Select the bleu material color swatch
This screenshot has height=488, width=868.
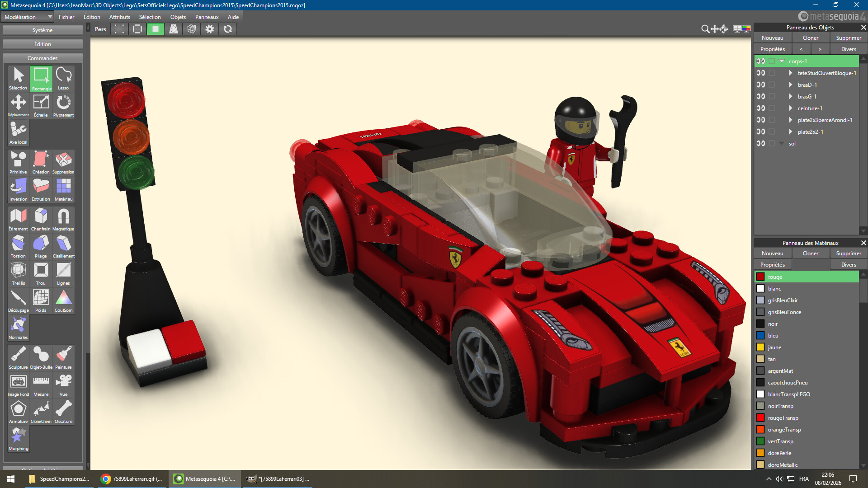point(760,336)
